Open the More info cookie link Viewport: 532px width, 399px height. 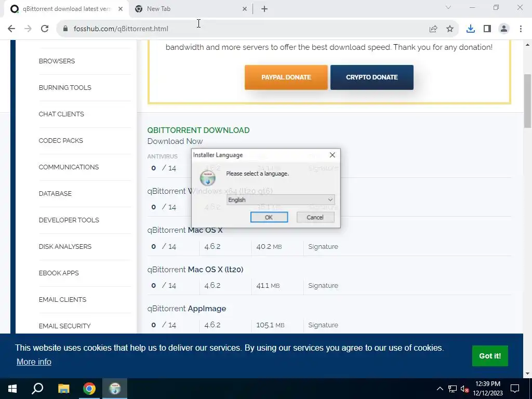click(34, 362)
